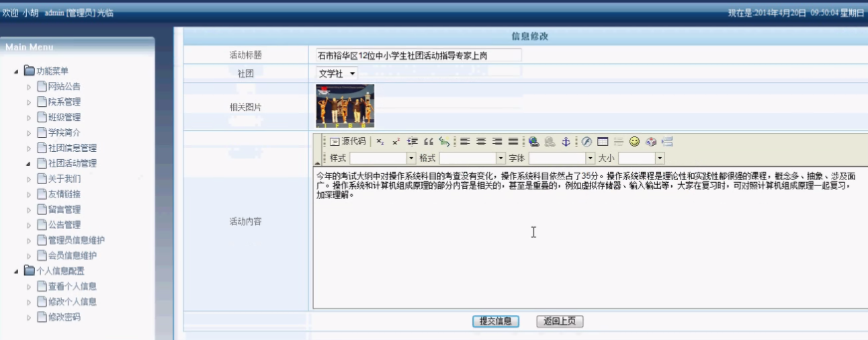The image size is (868, 340).
Task: Apply subscript formatting in editor toolbar
Action: [x=380, y=142]
